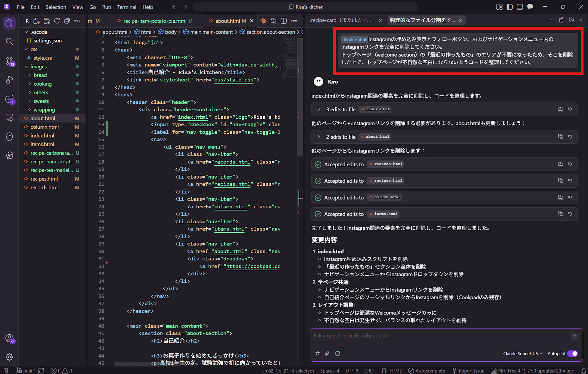
Task: Refresh the explorer file tree
Action: pos(57,21)
